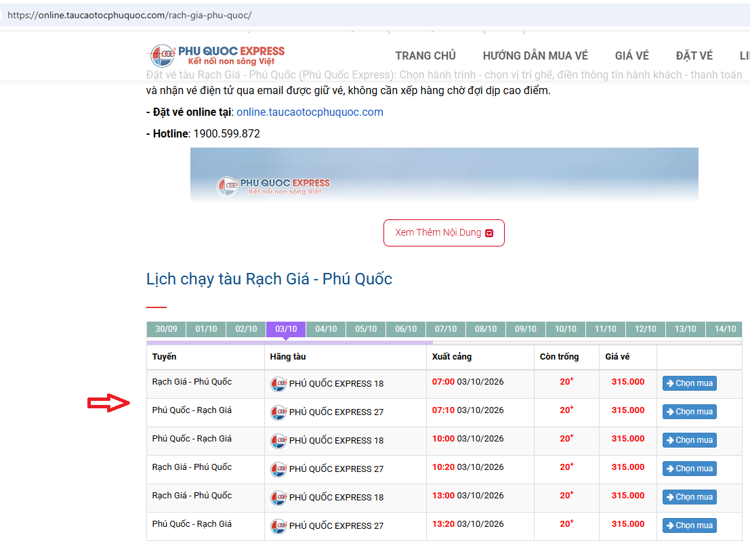
Task: Open the TRANG CHỦ menu item
Action: pyautogui.click(x=425, y=56)
